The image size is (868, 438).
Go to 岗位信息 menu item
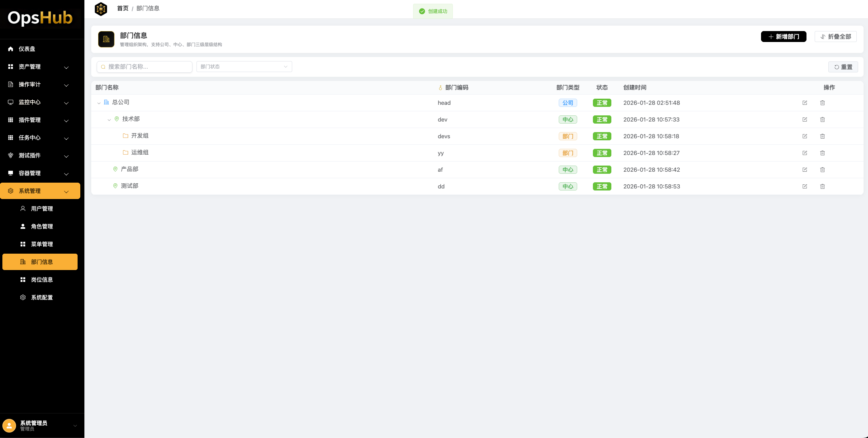(x=42, y=280)
